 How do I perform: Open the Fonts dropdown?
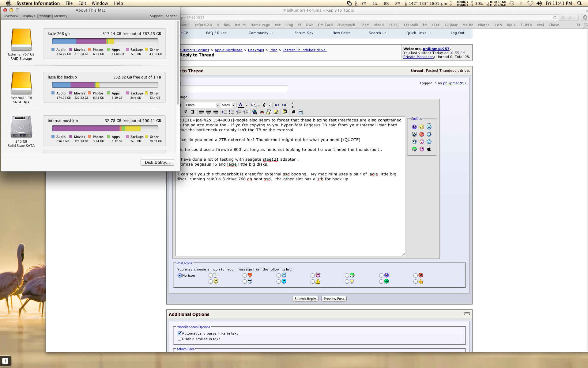pyautogui.click(x=202, y=105)
